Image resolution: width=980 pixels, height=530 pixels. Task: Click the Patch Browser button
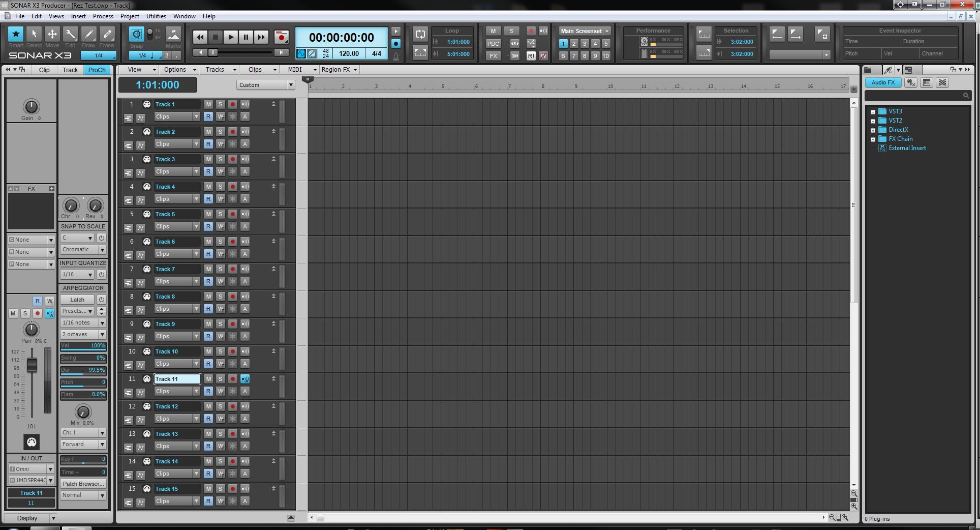83,484
